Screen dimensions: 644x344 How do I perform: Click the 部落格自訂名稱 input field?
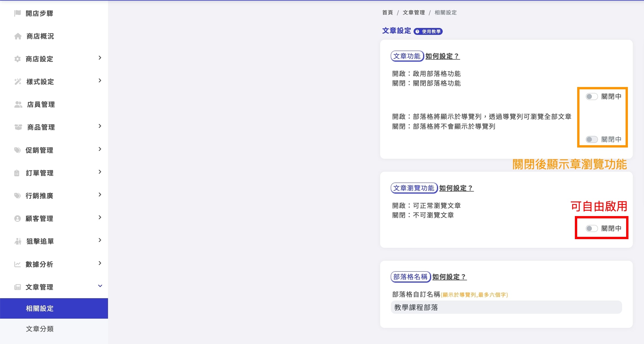click(506, 307)
